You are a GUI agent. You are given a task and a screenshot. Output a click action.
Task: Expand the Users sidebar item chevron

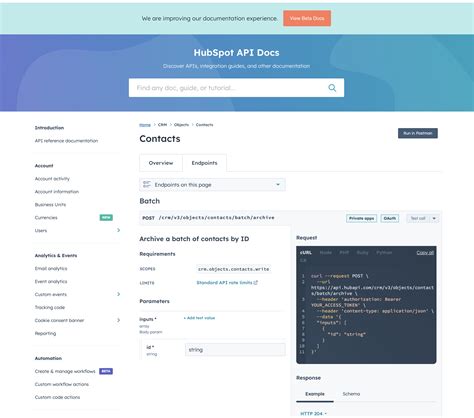tap(118, 230)
